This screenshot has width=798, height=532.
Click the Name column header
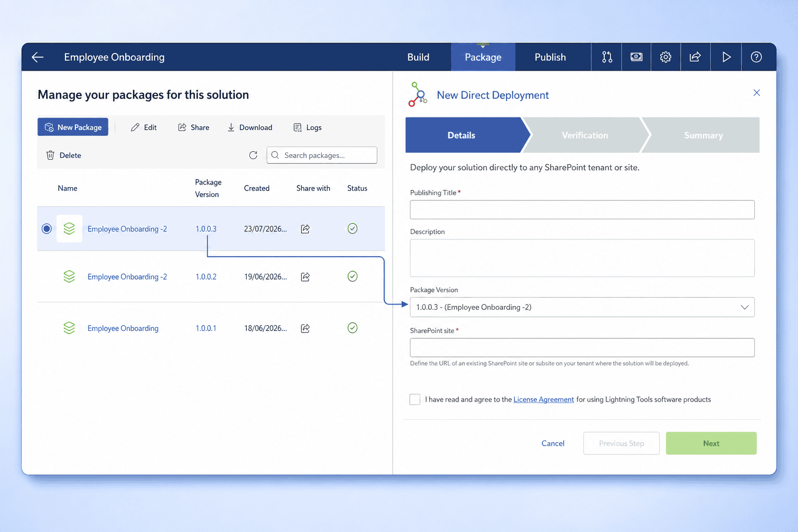coord(68,188)
